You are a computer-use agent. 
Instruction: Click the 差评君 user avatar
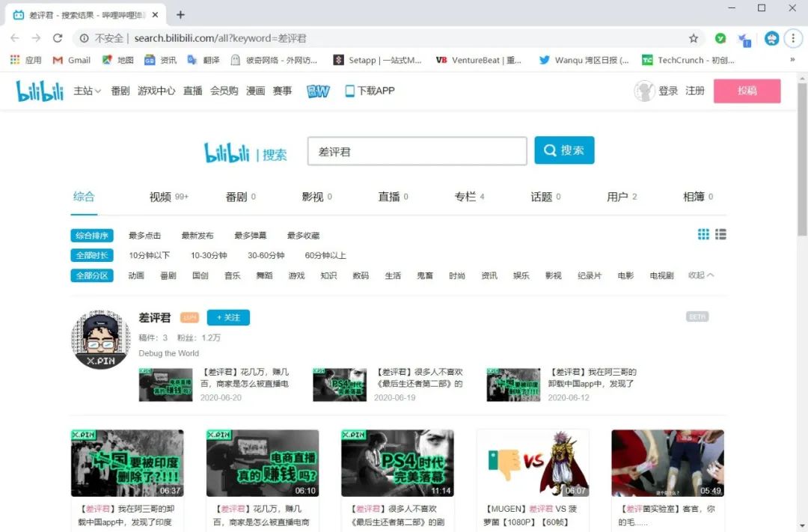point(100,339)
